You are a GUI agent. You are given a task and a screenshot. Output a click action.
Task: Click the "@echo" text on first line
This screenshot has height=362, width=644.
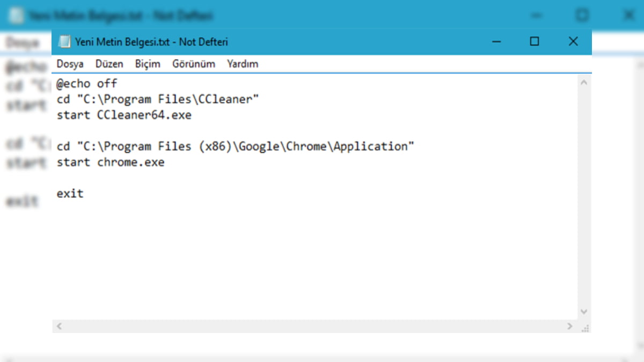tap(74, 84)
